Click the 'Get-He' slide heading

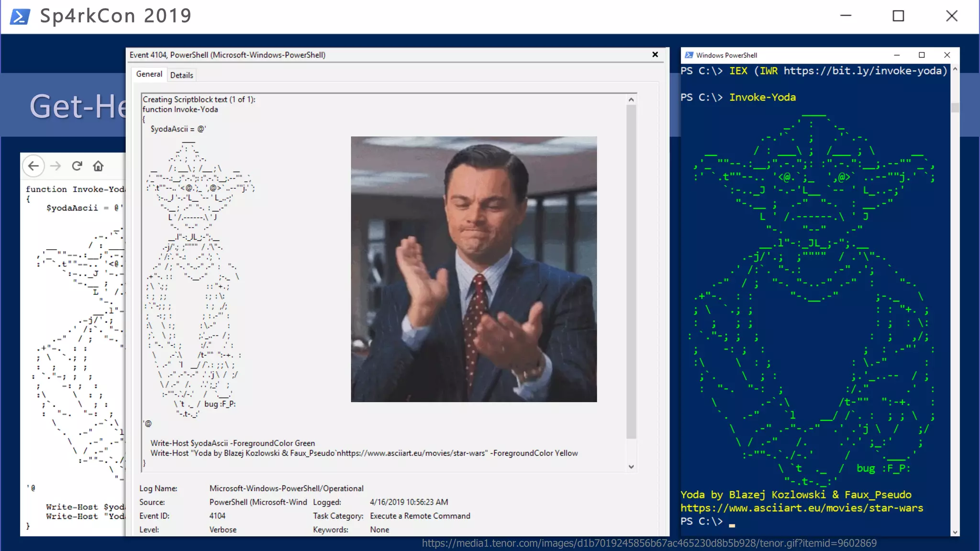pos(78,106)
